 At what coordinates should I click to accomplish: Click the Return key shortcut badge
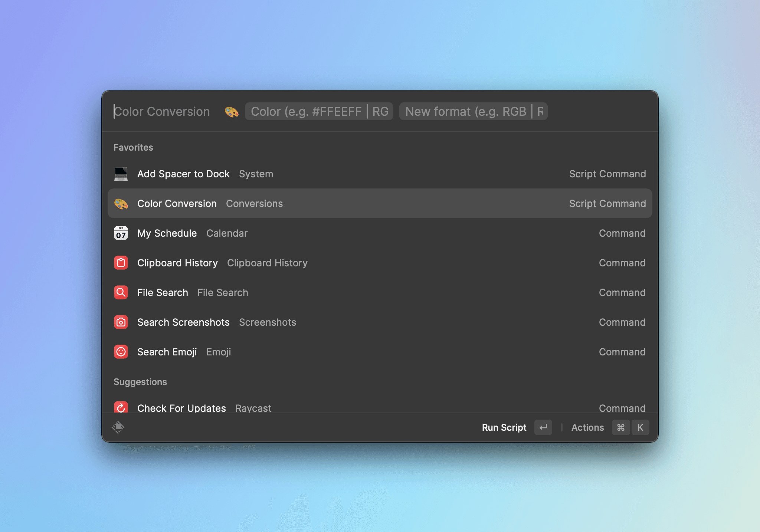click(543, 427)
